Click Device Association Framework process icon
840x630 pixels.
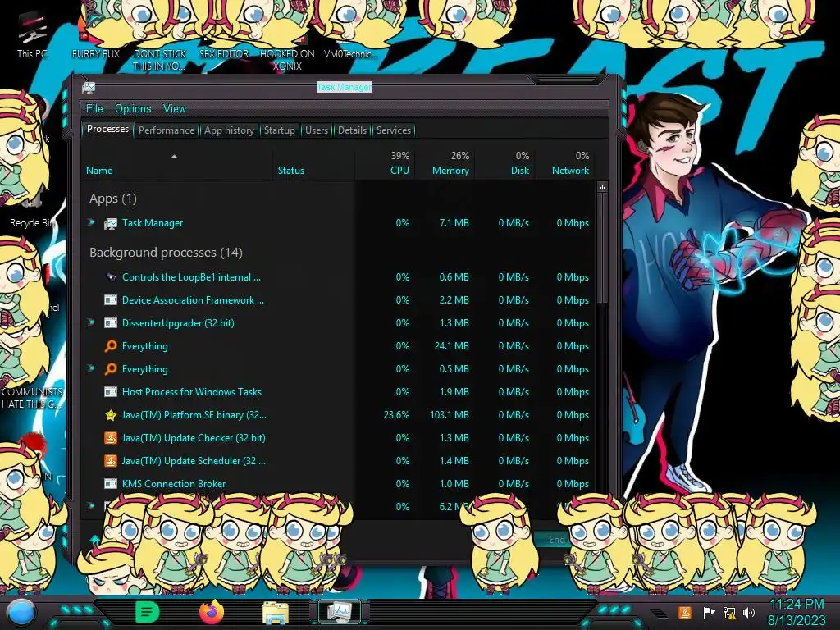coord(111,300)
